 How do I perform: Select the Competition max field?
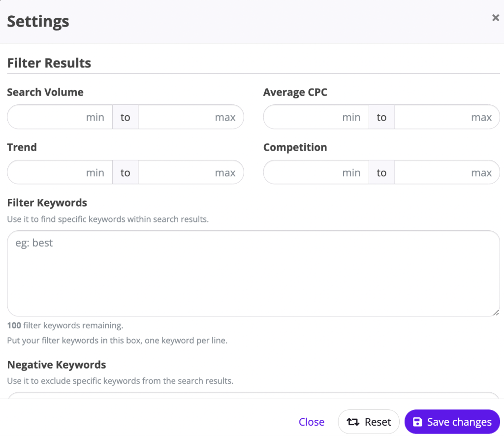point(447,172)
